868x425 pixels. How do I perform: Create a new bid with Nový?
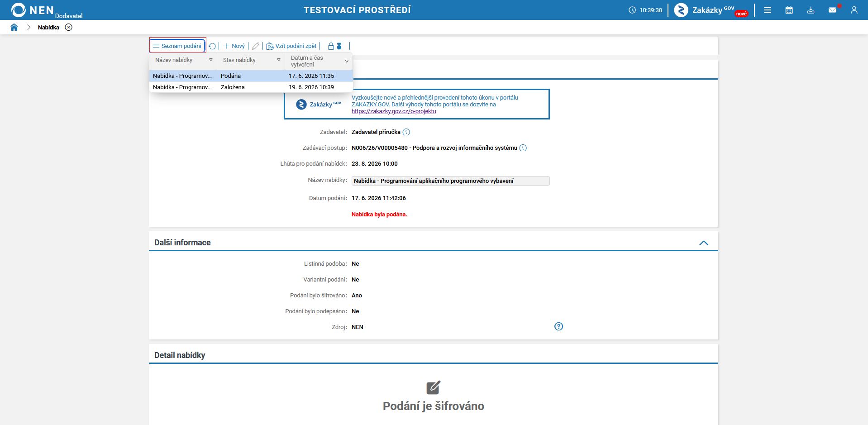pos(234,46)
